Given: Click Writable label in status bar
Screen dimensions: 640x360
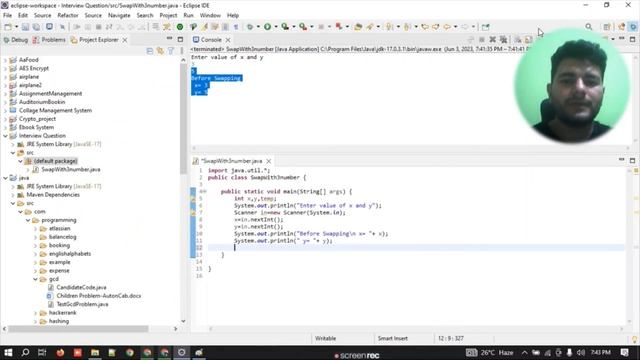Looking at the screenshot, I should click(325, 338).
